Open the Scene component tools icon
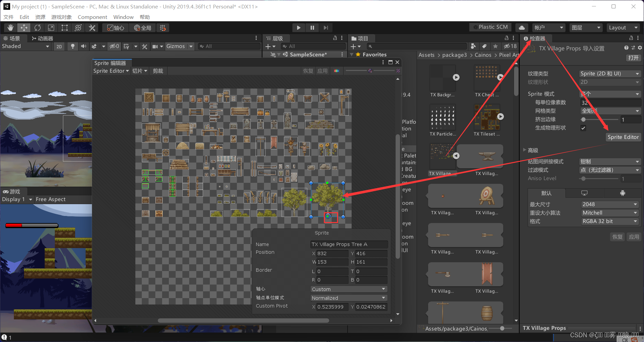This screenshot has width=644, height=342. pyautogui.click(x=145, y=46)
